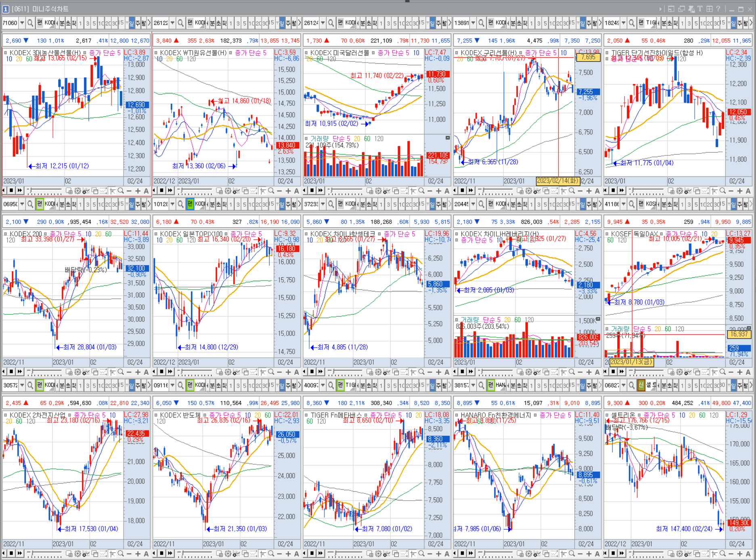Click the overlay-windows icon under TIGER Fn메타버스 chart
The height and width of the screenshot is (560, 756).
coord(396,553)
